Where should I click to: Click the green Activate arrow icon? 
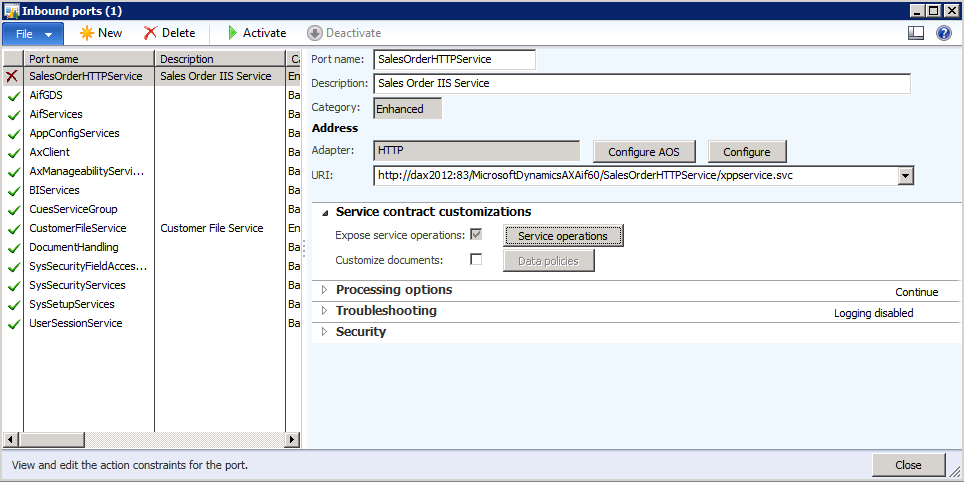(x=232, y=33)
